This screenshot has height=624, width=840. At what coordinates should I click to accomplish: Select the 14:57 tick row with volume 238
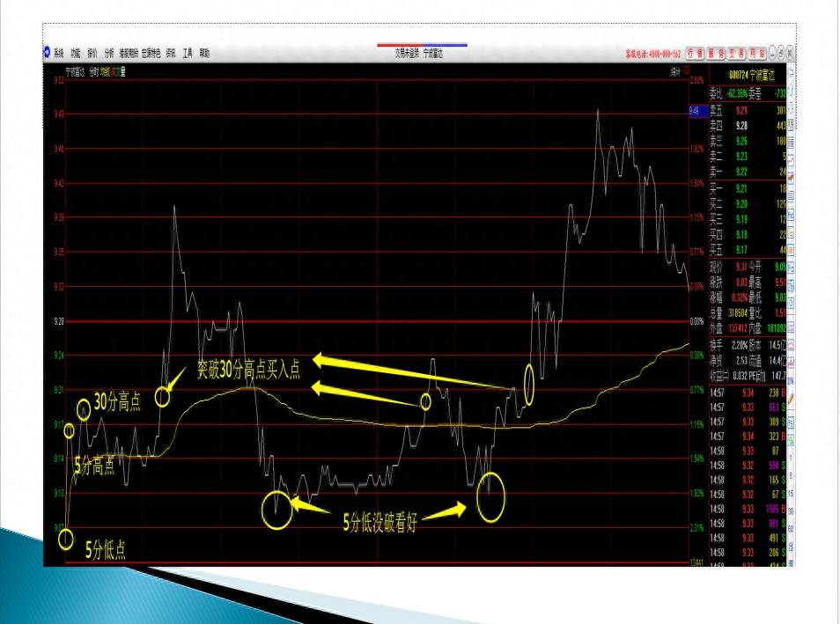748,393
